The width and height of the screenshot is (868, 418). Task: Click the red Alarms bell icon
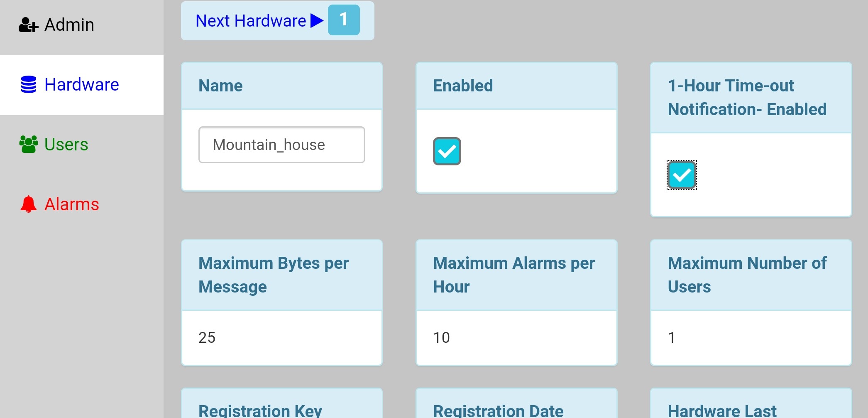click(x=29, y=204)
